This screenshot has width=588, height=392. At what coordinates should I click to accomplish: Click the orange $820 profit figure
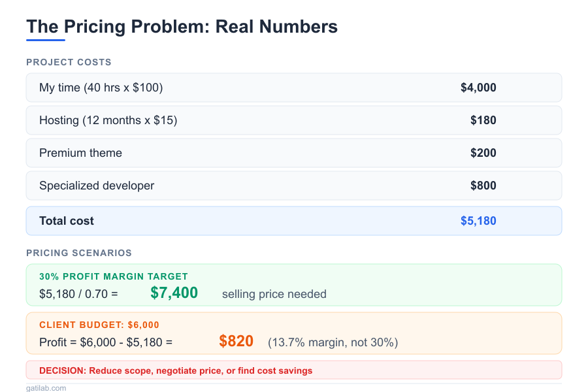click(236, 341)
